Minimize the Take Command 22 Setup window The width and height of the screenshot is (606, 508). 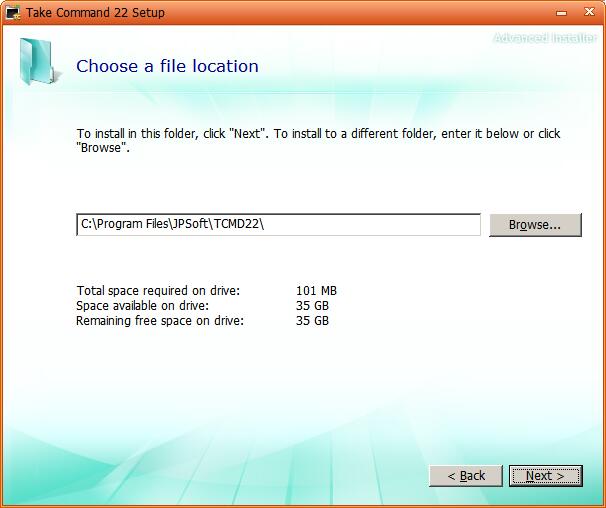561,13
